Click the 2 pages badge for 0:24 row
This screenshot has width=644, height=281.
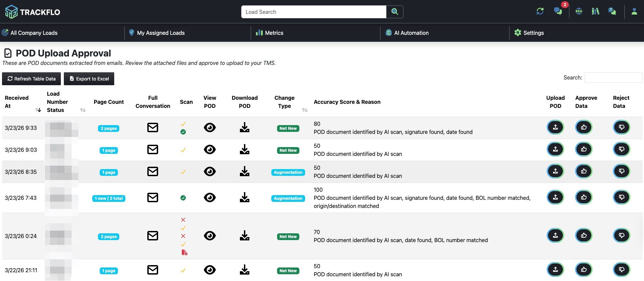tap(109, 237)
